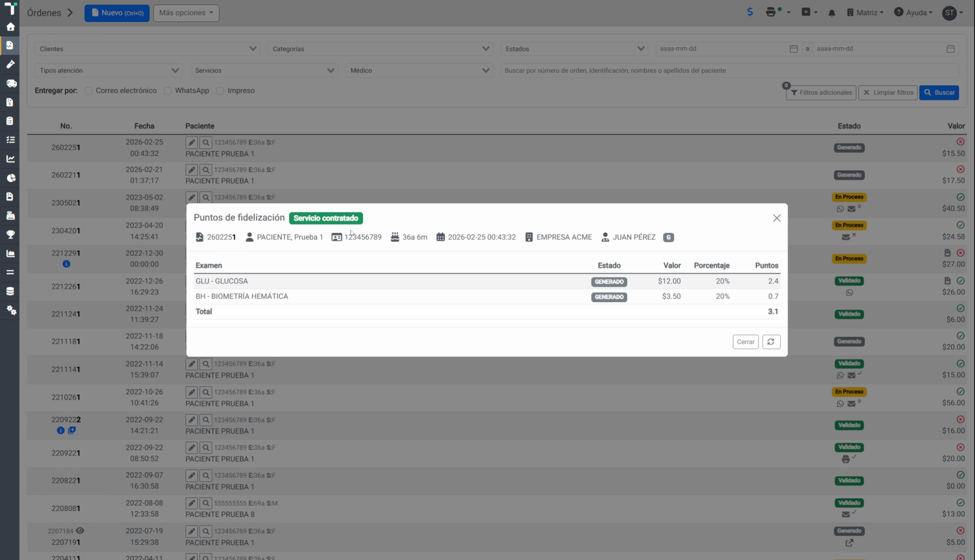Open the Estados dropdown filter
The width and height of the screenshot is (975, 560).
pos(574,49)
